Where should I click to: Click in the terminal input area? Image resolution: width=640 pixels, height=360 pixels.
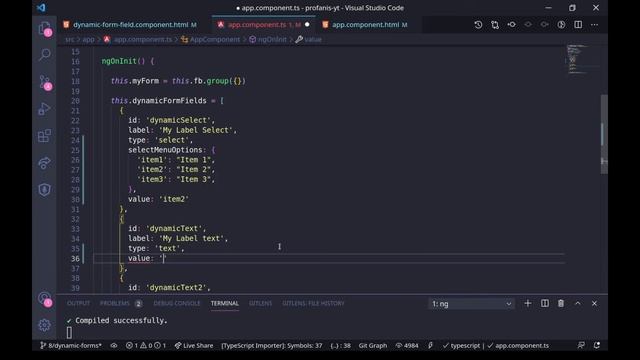coord(69,333)
